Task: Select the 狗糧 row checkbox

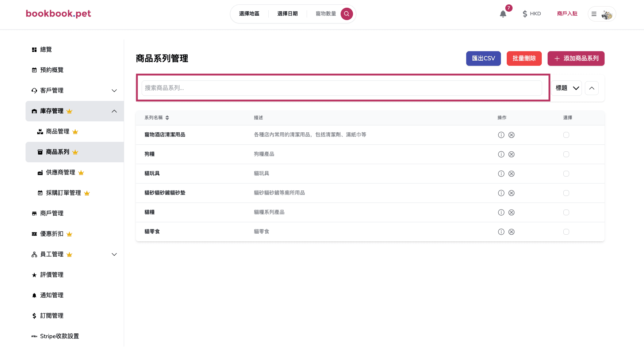Action: tap(566, 154)
